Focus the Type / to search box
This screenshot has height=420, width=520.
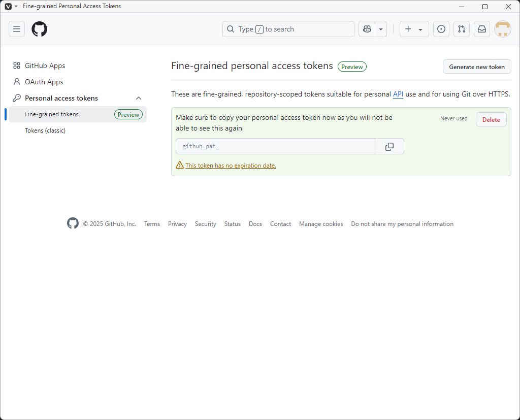(288, 29)
